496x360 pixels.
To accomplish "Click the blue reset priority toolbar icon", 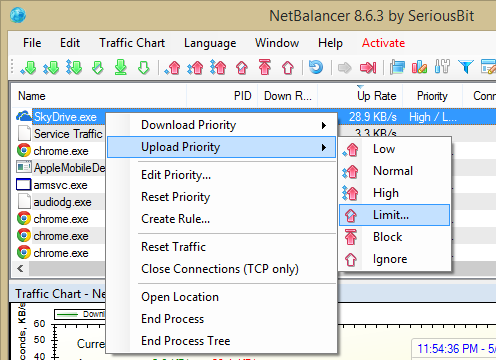I will [x=315, y=67].
